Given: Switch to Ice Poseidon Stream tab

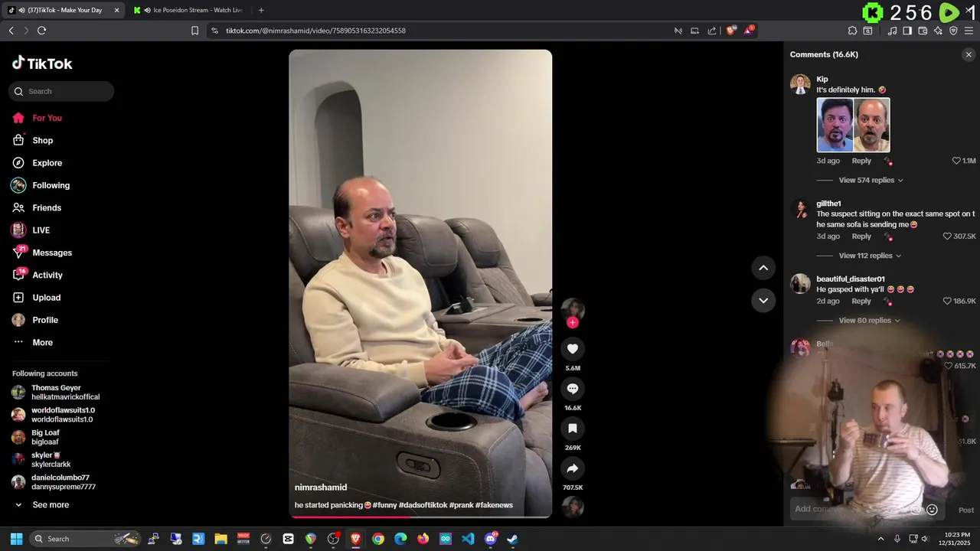Looking at the screenshot, I should pos(189,10).
